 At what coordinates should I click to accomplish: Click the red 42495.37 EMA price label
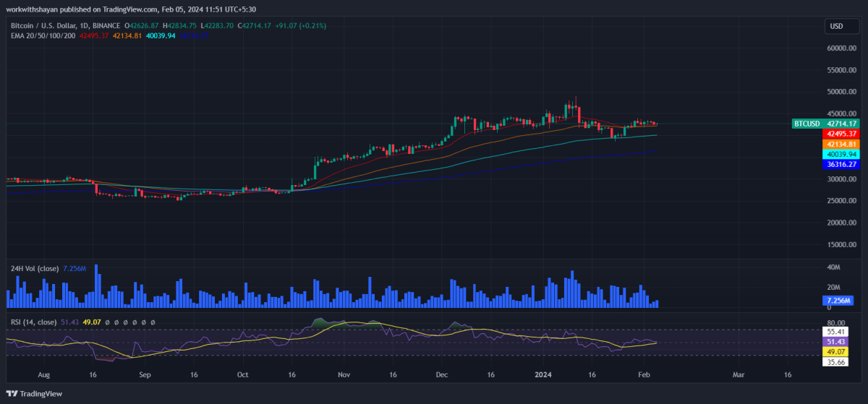841,134
